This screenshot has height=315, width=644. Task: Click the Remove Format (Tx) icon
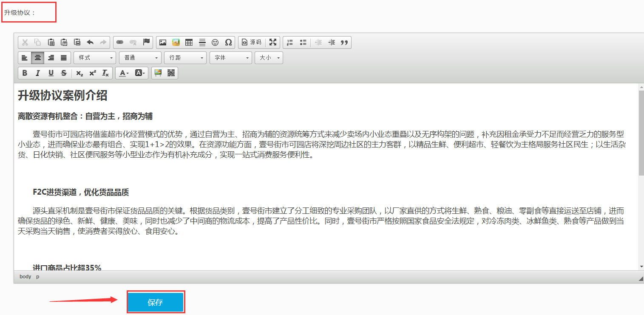point(105,73)
